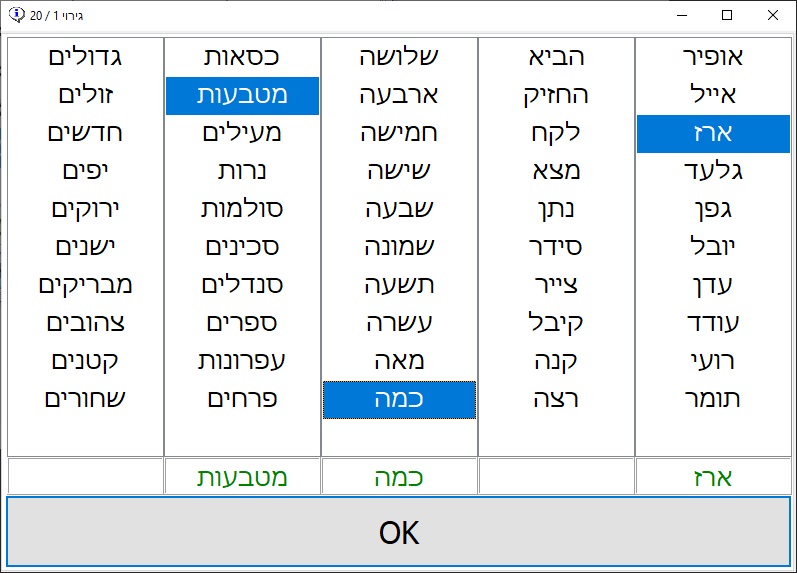Viewport: 797px width, 573px height.
Task: Choose the verb לקח in verbs column
Action: click(x=556, y=133)
